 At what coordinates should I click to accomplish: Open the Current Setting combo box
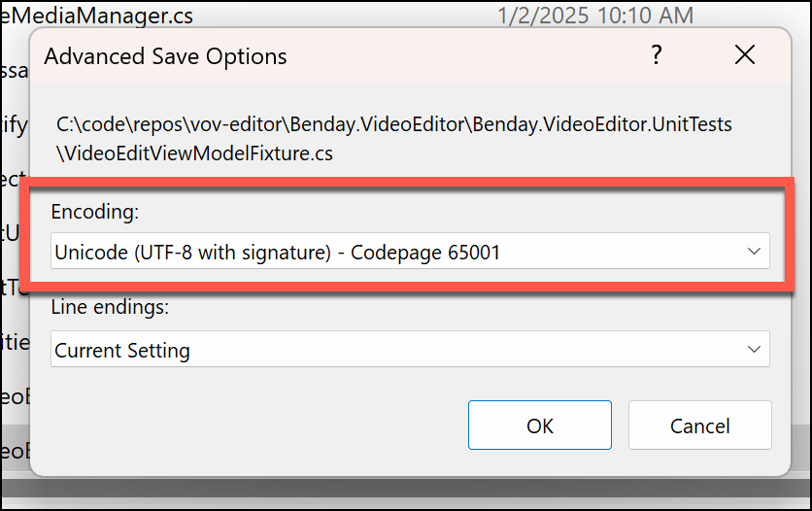(410, 349)
